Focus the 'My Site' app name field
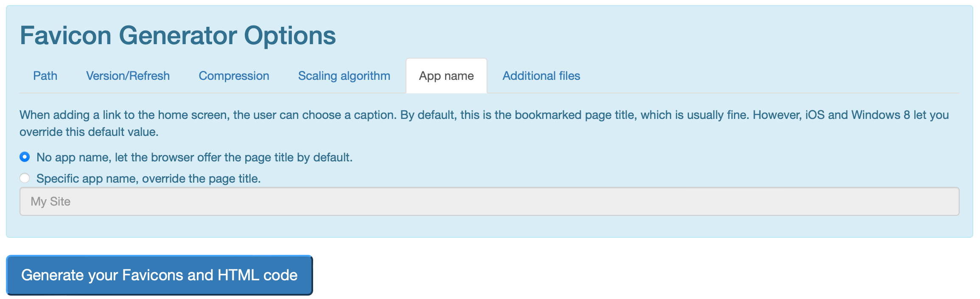Image resolution: width=980 pixels, height=299 pixels. point(489,201)
